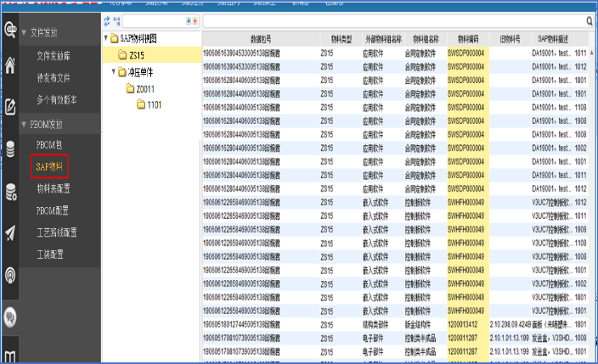598x364 pixels.
Task: Click the database stack sidebar icon
Action: [x=11, y=149]
